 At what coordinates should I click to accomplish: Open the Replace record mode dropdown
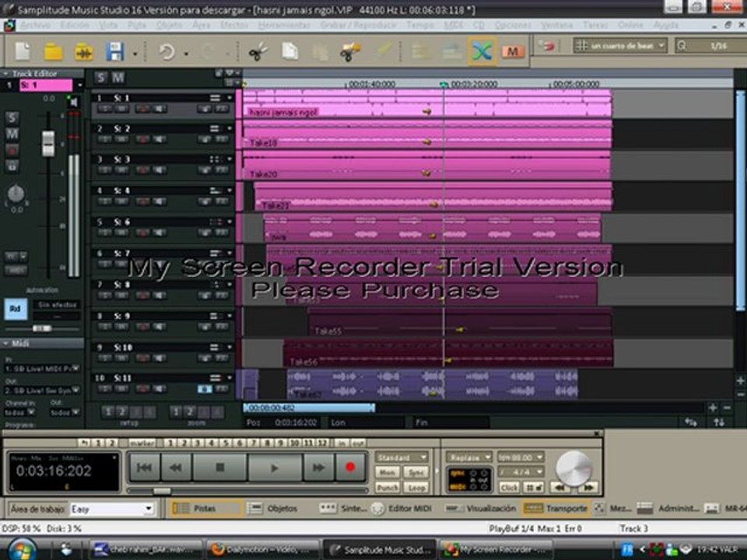pyautogui.click(x=468, y=457)
